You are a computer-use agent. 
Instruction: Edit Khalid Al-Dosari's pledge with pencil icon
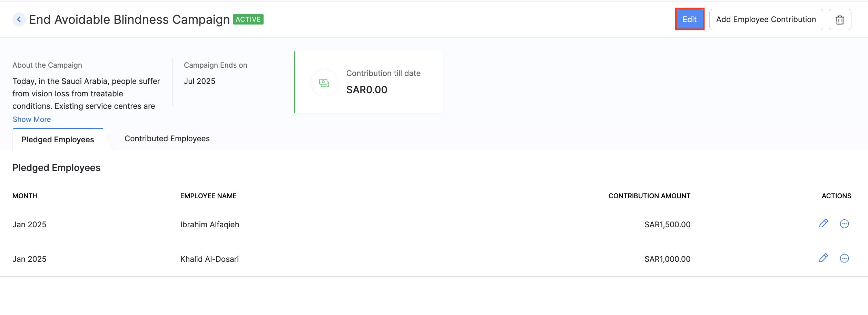click(823, 258)
